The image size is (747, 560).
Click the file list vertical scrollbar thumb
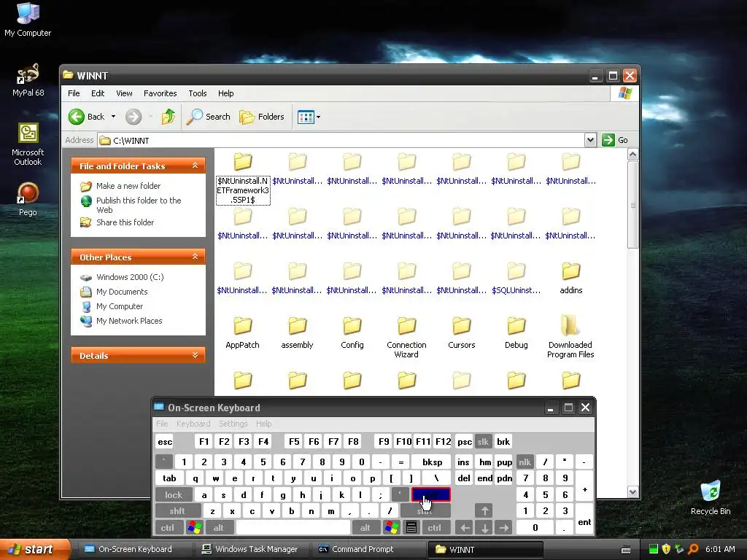632,205
